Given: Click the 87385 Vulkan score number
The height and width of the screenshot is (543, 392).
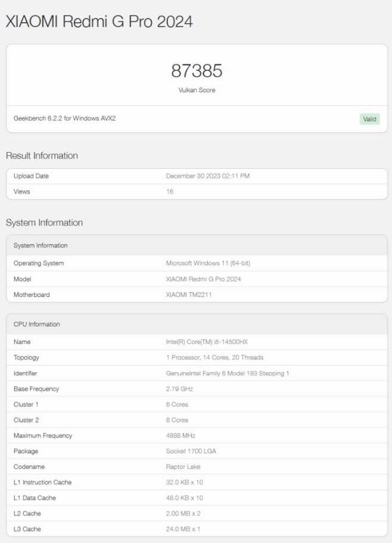Looking at the screenshot, I should (x=197, y=71).
